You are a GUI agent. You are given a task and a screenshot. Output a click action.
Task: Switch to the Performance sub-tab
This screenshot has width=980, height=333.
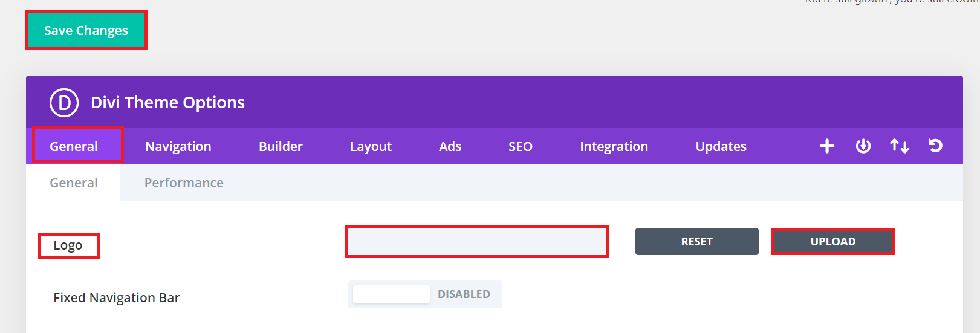(184, 183)
